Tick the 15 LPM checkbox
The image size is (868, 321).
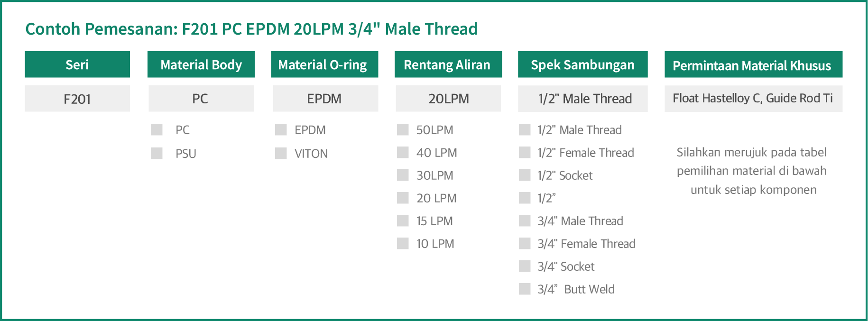click(x=403, y=220)
